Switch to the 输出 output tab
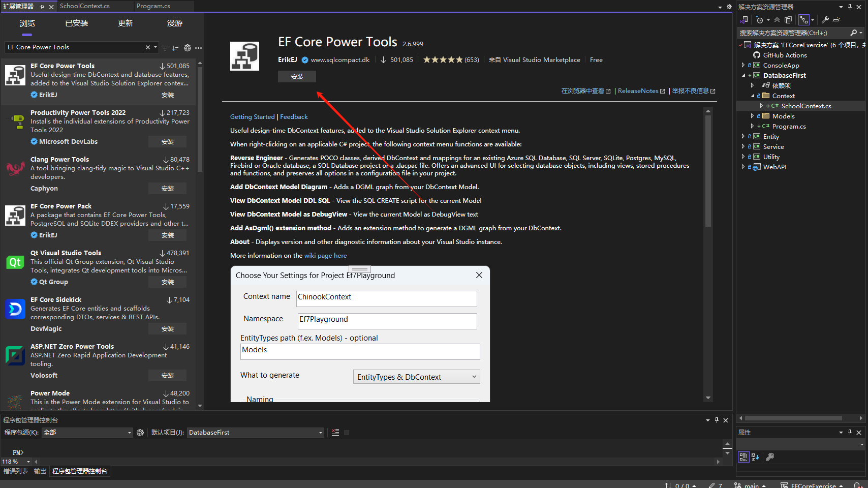This screenshot has height=488, width=868. 40,471
